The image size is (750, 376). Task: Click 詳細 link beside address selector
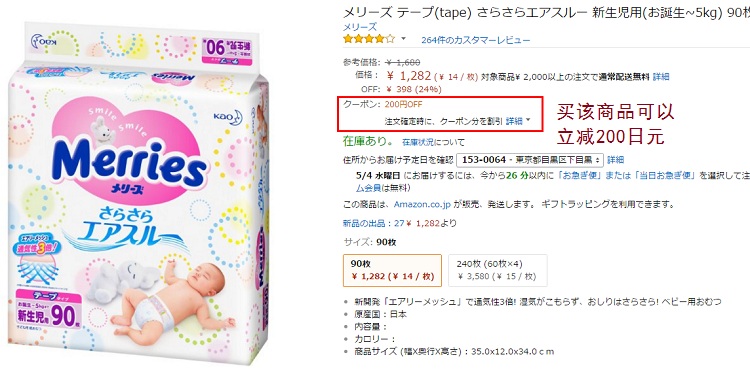coord(616,160)
